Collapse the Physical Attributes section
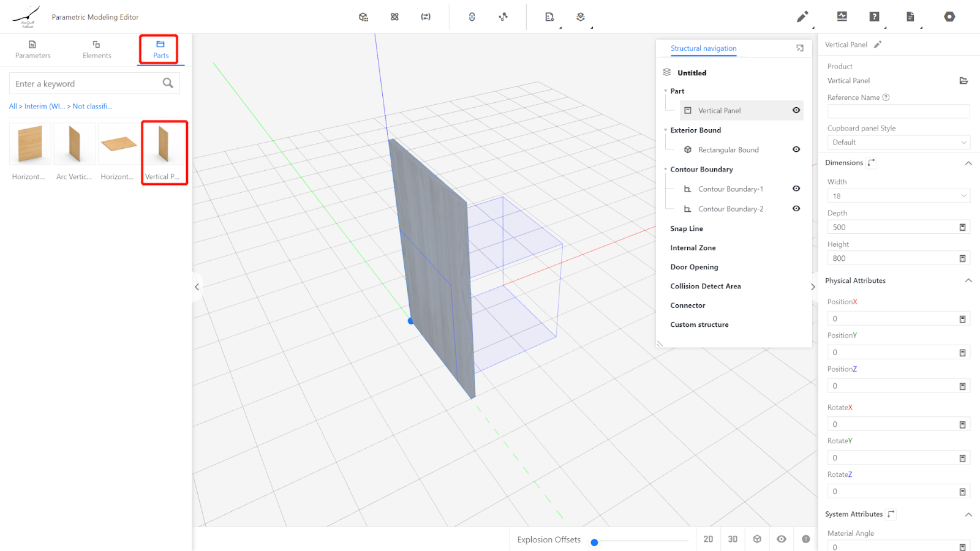 [x=968, y=281]
